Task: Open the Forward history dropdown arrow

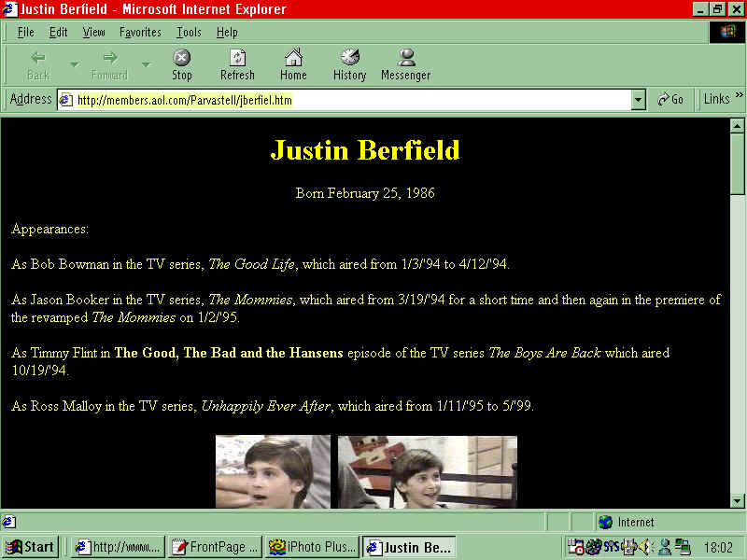Action: 146,64
